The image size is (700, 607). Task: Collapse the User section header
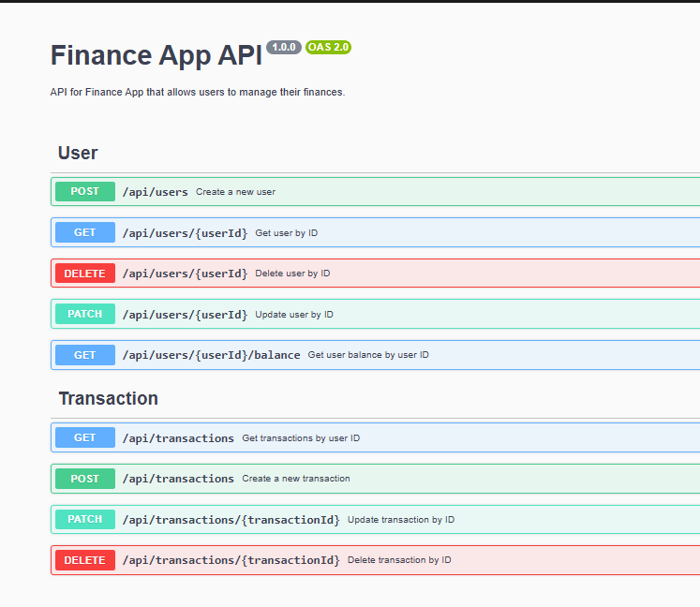coord(78,153)
